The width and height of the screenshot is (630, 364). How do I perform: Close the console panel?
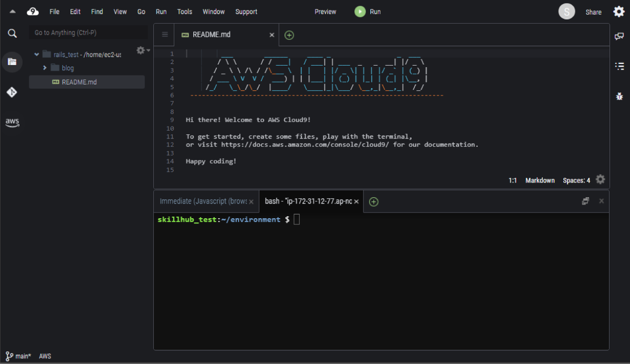click(602, 201)
